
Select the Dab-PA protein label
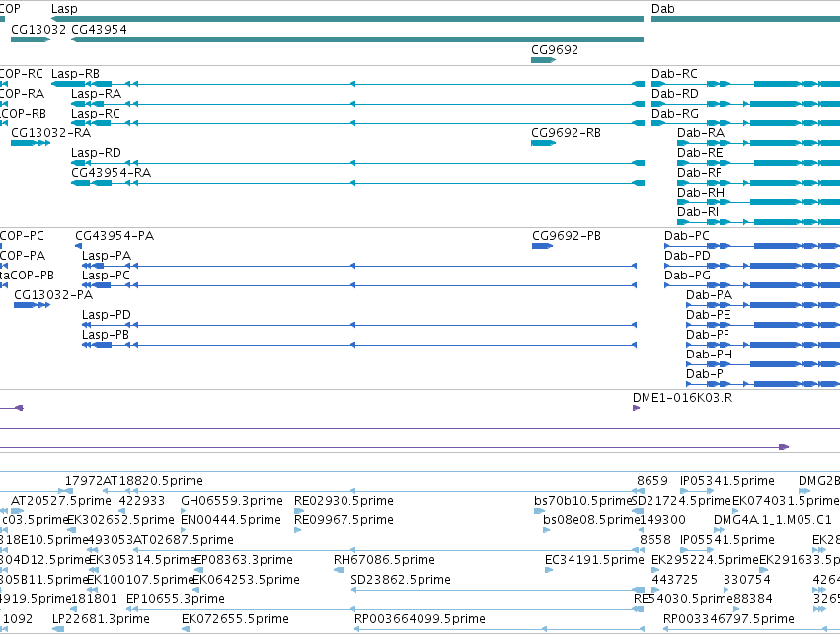click(x=710, y=294)
